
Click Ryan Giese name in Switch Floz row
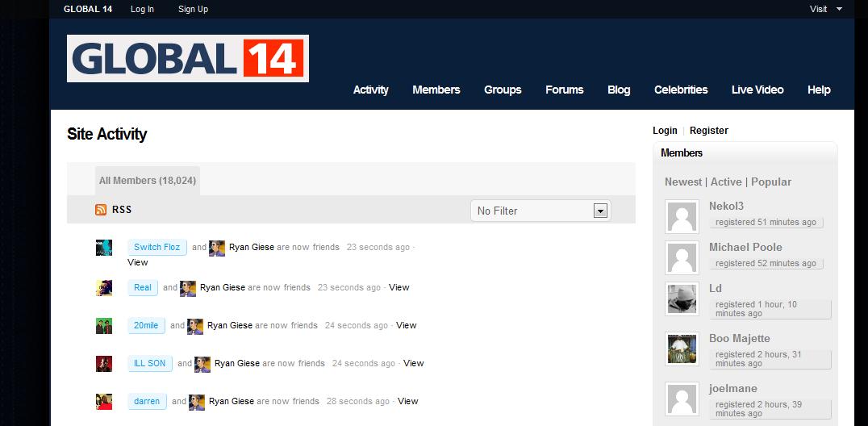point(252,247)
